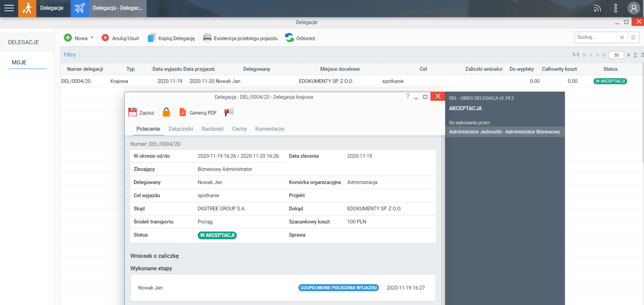Click the AKCEPTACJA stage heading
The image size is (644, 305).
coord(465,108)
